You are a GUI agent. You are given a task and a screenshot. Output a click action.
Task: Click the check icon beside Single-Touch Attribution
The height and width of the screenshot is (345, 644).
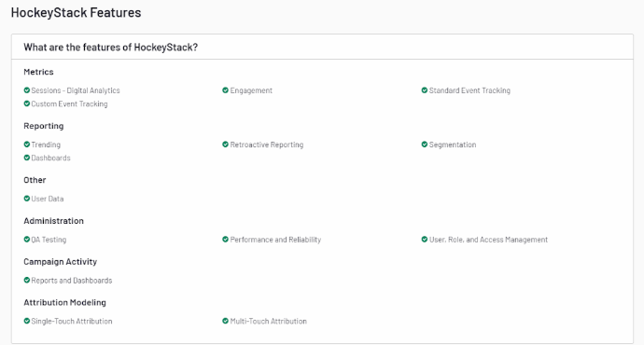pos(27,321)
